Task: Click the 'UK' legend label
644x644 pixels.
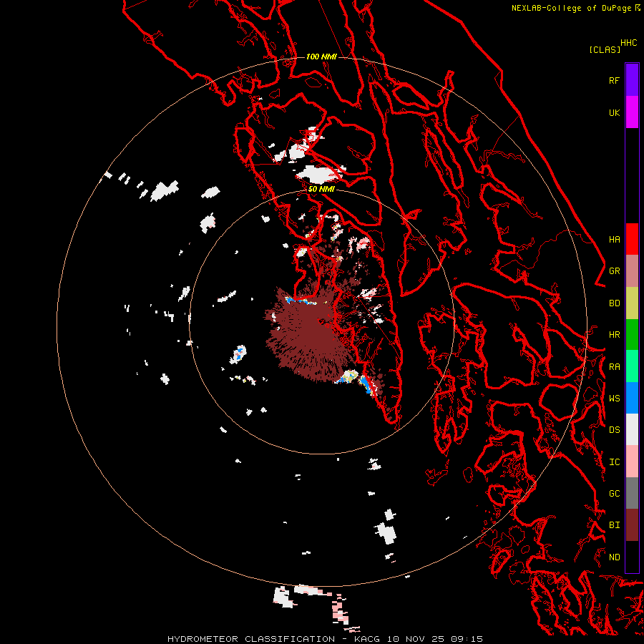Action: pos(614,112)
